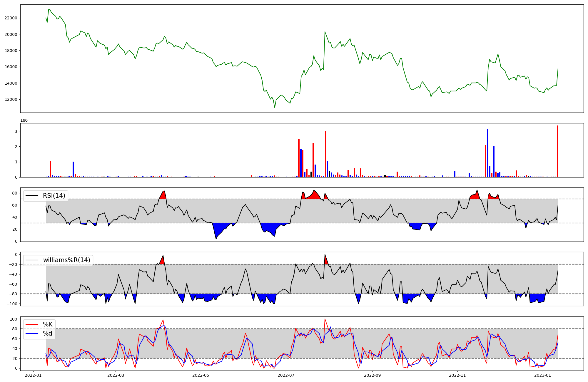Select the 2022-03 x-axis date label

click(x=116, y=375)
